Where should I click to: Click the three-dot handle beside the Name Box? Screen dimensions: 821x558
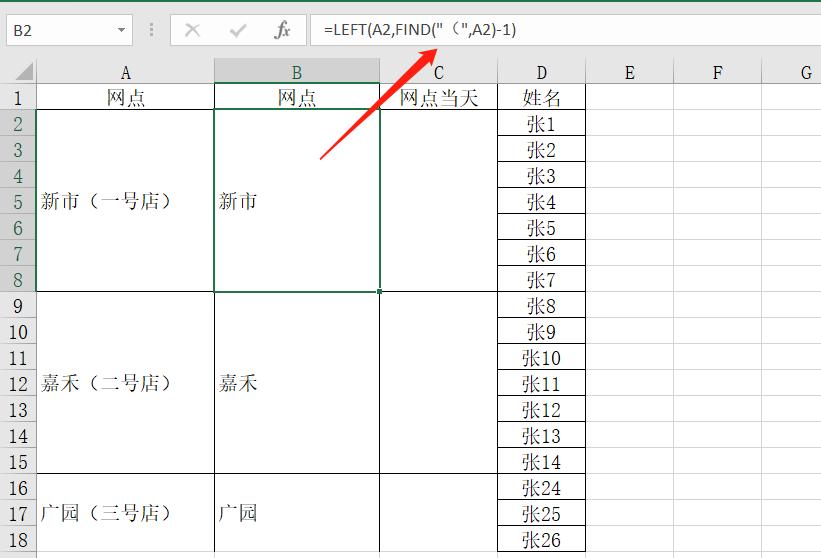tap(151, 30)
